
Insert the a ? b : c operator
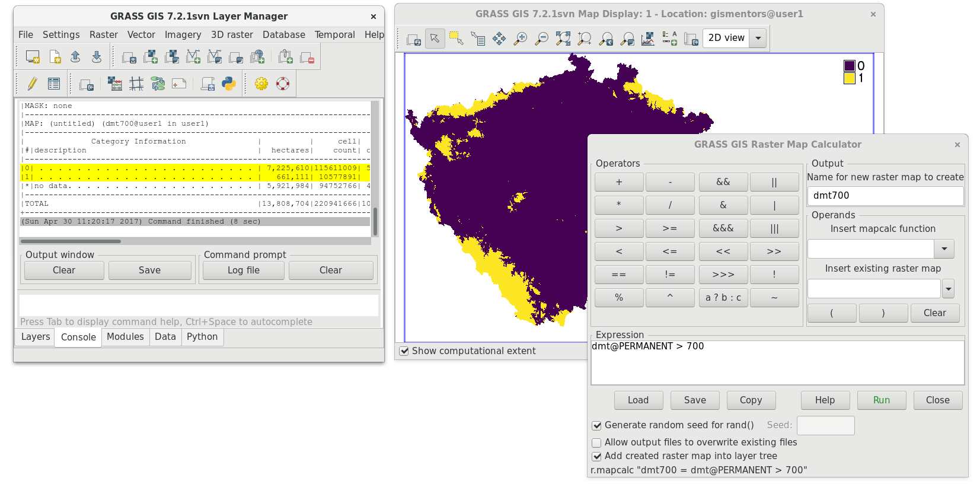[723, 298]
